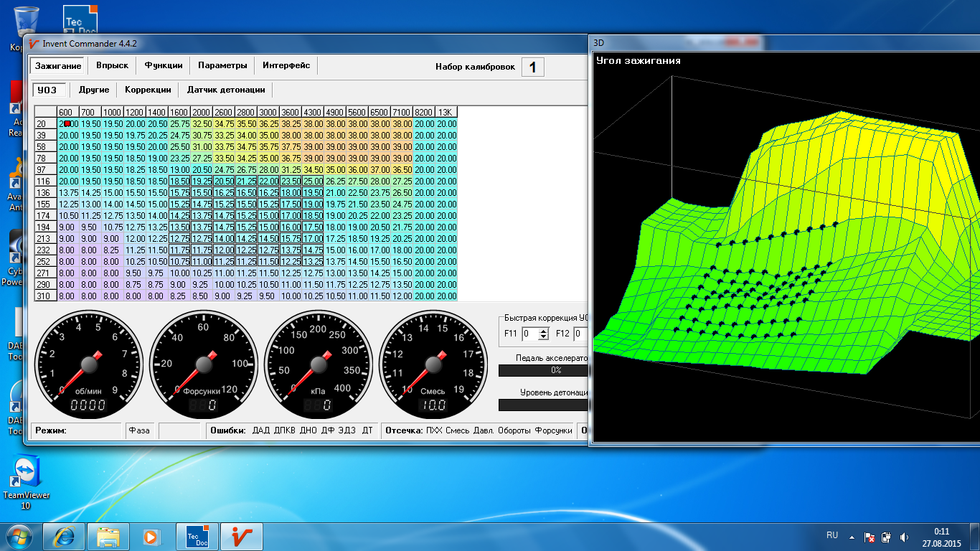Launch Internet Explorer from the taskbar

64,536
